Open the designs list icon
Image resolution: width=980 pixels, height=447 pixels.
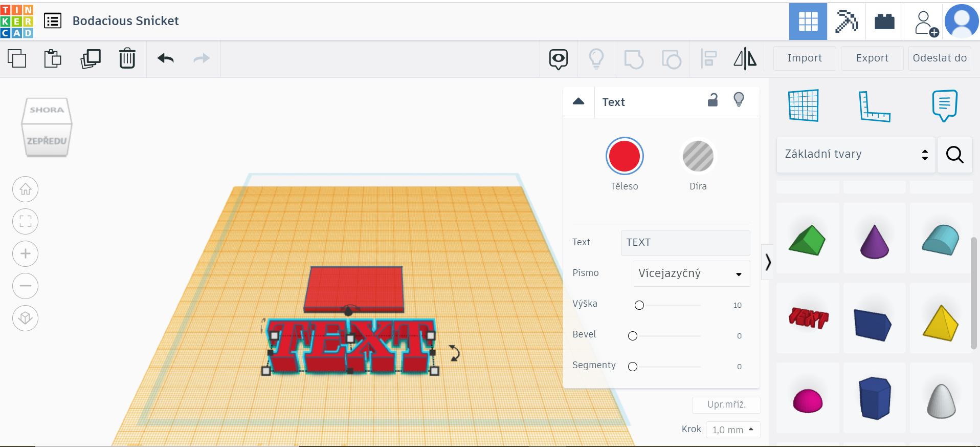click(53, 21)
